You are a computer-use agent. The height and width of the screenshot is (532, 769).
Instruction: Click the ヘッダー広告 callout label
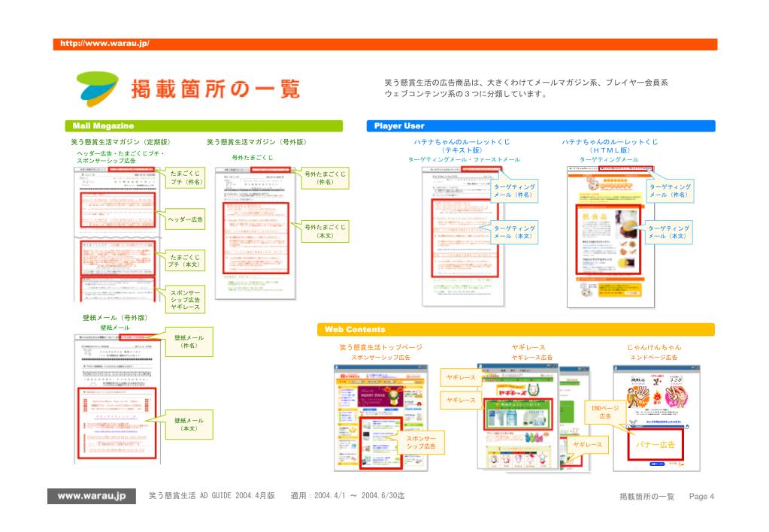tap(186, 219)
